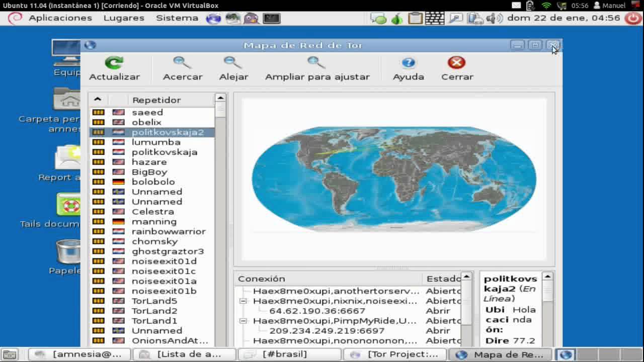644x362 pixels.
Task: Click the Vidalia onion tray icon
Action: coord(397,19)
